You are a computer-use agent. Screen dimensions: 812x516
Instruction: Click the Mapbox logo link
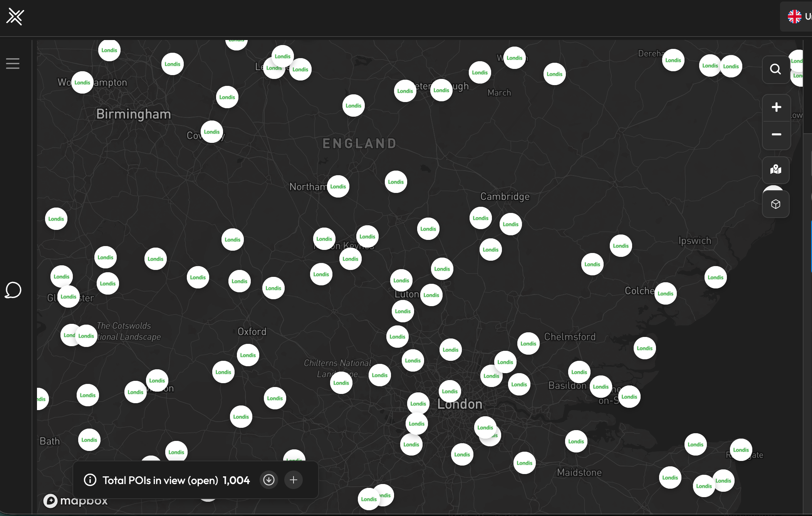(x=75, y=501)
